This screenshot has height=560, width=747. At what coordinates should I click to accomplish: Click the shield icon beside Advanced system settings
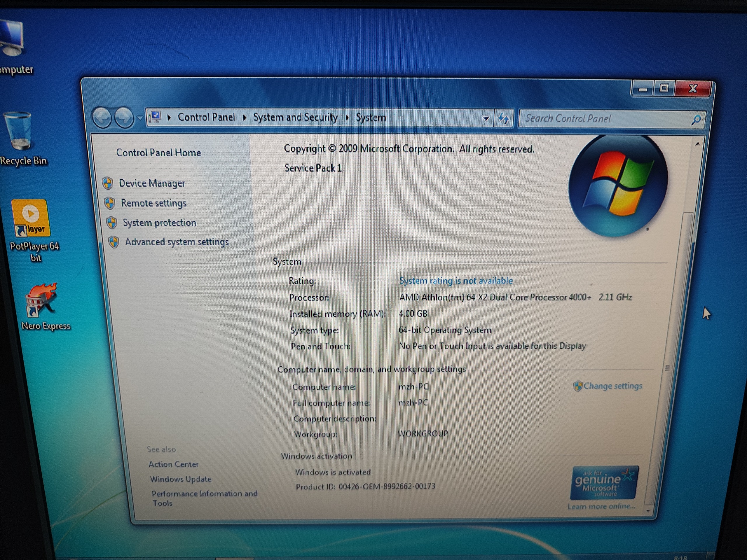coord(114,242)
